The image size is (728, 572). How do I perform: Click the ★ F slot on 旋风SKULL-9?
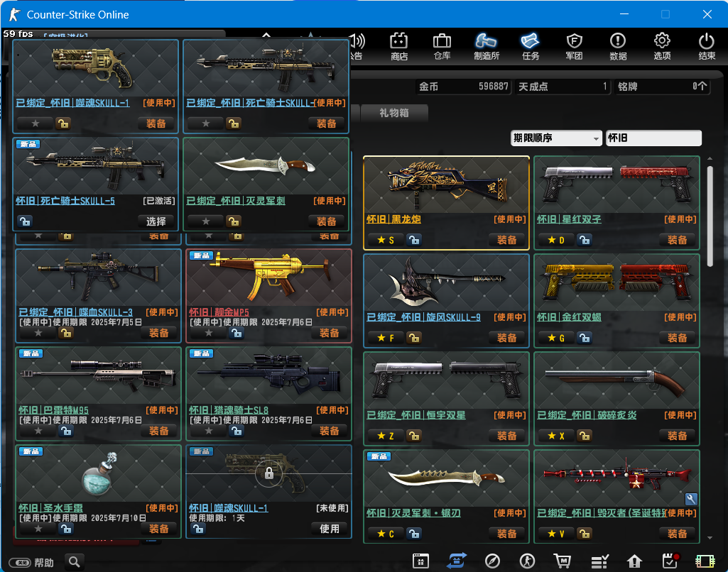coord(386,338)
